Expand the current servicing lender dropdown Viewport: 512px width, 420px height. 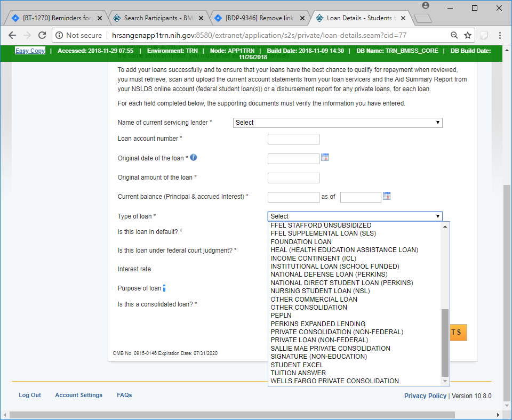click(338, 123)
